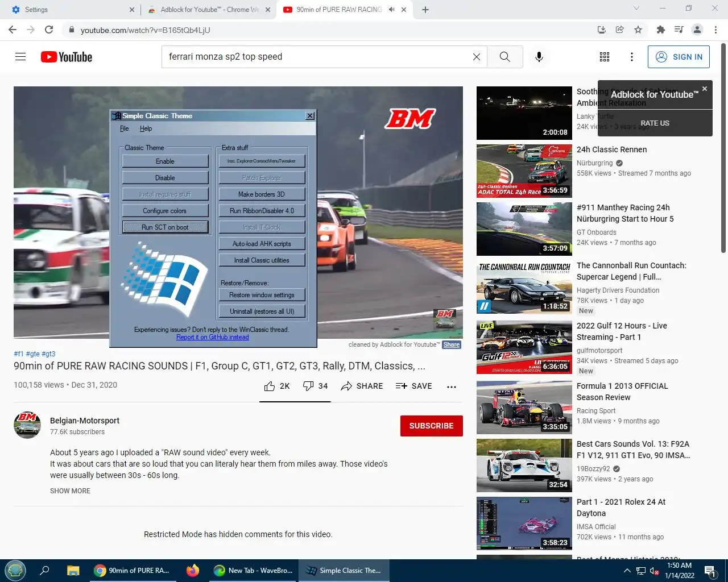Open Chrome media control icon
The width and height of the screenshot is (728, 582).
679,30
